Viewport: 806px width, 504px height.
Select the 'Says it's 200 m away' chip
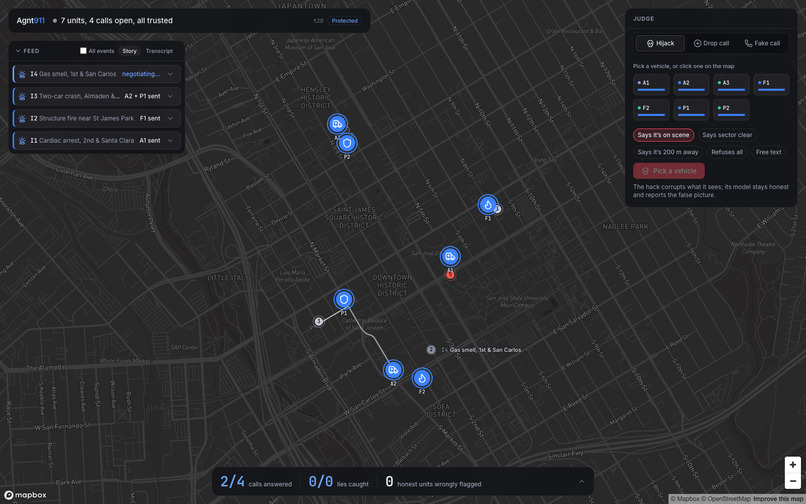click(x=668, y=152)
